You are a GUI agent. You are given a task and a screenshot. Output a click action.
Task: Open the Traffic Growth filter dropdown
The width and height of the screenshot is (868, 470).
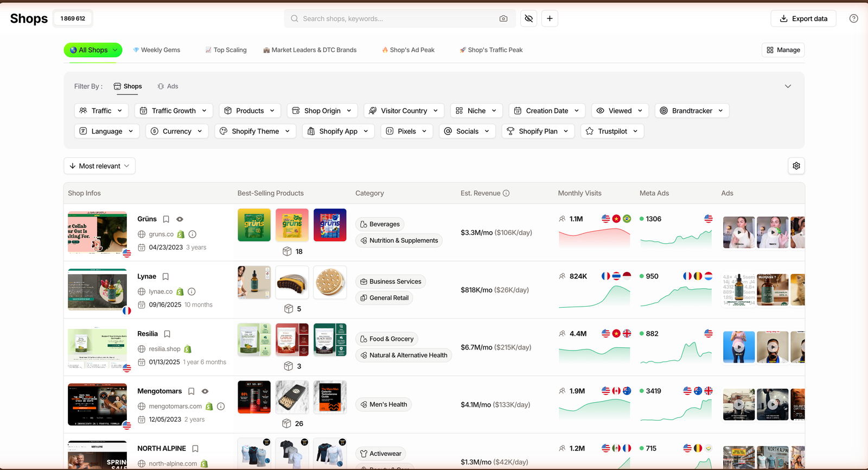[174, 111]
